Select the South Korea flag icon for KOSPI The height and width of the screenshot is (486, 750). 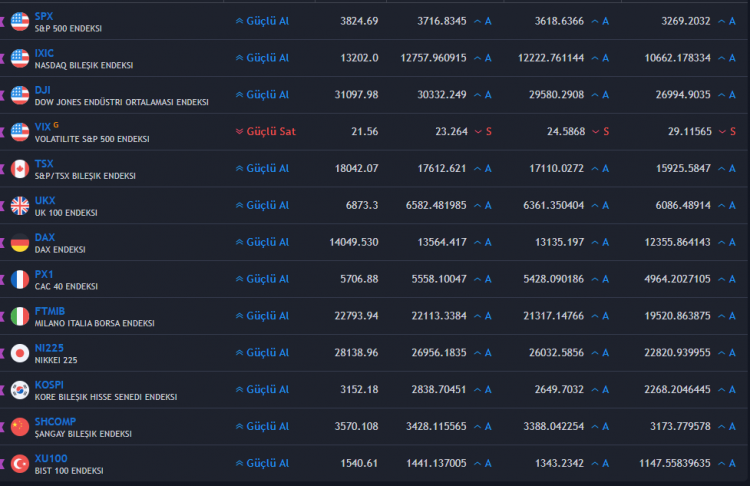(20, 390)
